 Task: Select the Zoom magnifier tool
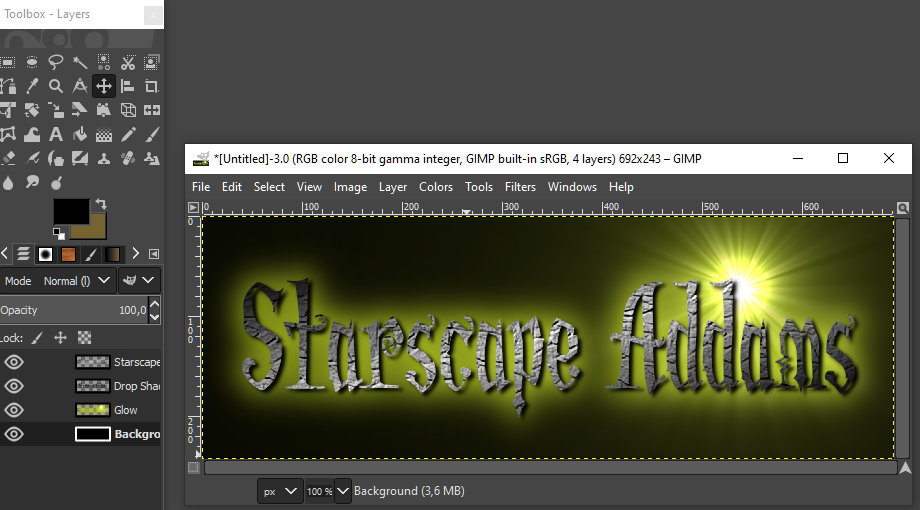point(56,86)
